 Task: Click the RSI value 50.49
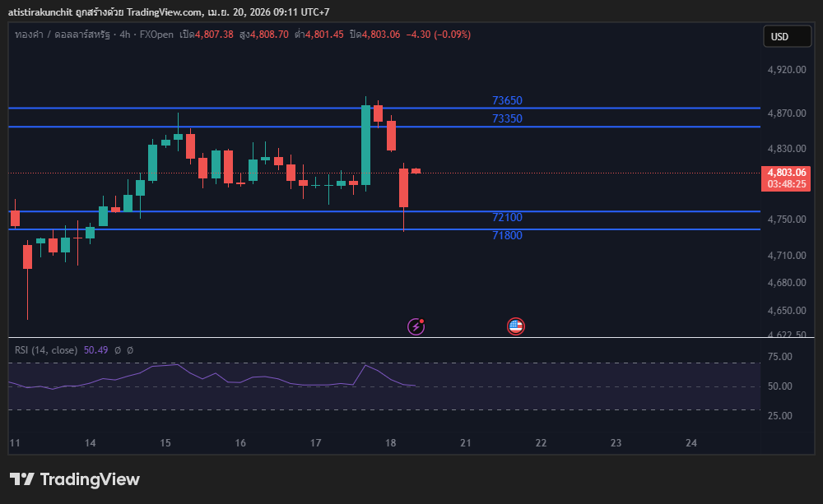click(95, 350)
